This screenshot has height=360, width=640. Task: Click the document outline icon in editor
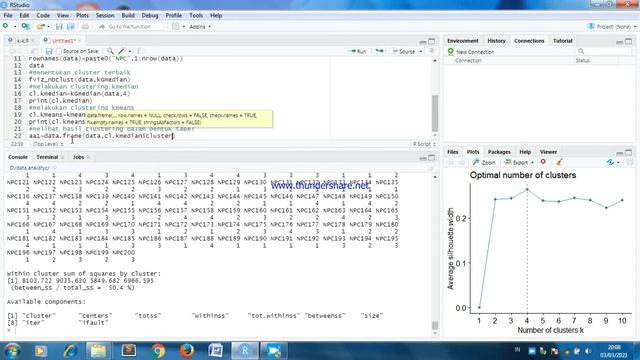click(x=432, y=51)
